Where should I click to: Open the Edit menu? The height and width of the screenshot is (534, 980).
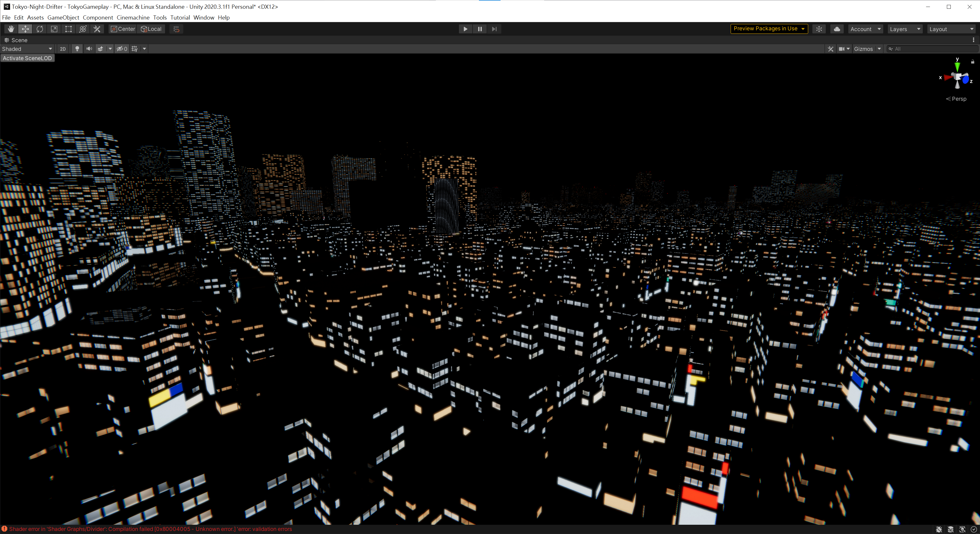click(19, 17)
